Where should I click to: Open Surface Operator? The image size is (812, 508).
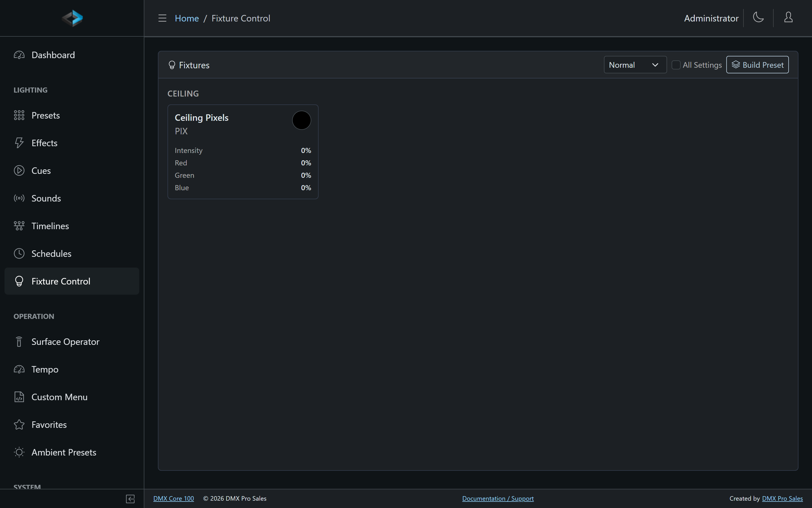pos(72,342)
